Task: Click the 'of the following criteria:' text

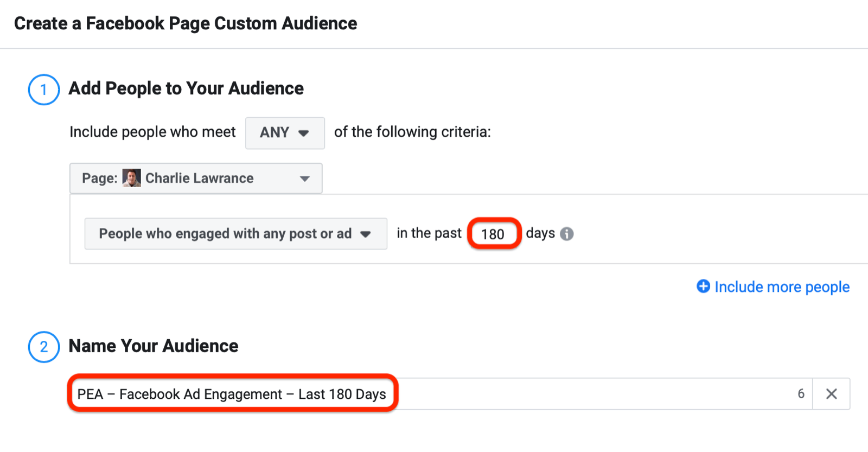Action: 412,132
